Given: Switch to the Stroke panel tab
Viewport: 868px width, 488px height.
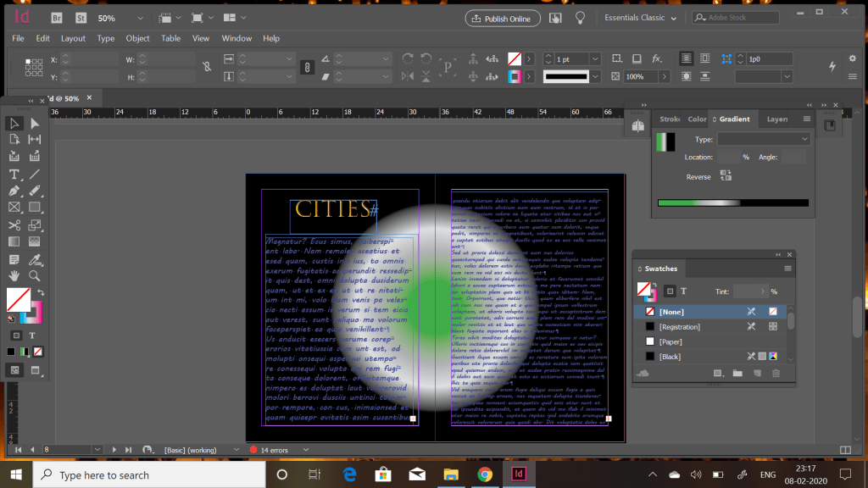Looking at the screenshot, I should click(x=670, y=119).
